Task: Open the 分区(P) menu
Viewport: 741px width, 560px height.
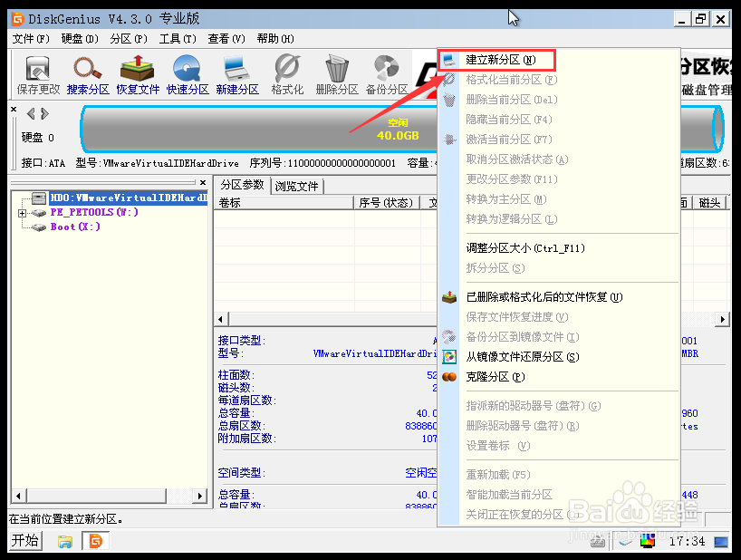Action: click(129, 39)
